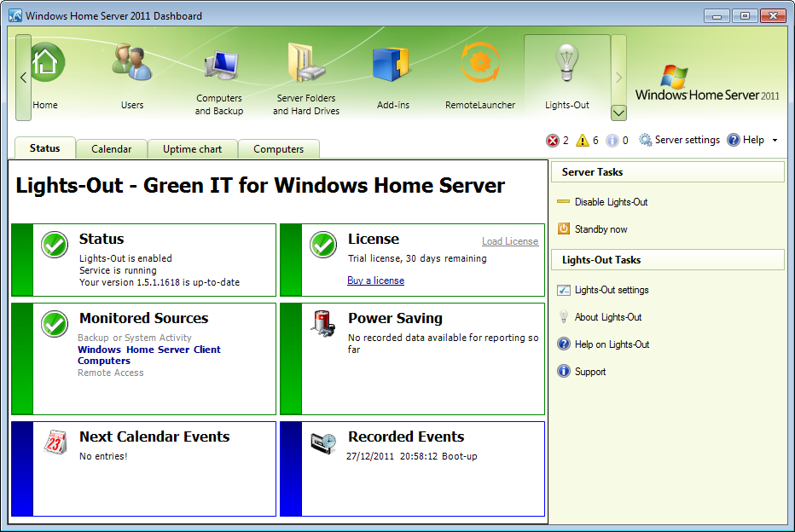Click the License green checkmark icon
Image resolution: width=795 pixels, height=532 pixels.
[x=323, y=245]
